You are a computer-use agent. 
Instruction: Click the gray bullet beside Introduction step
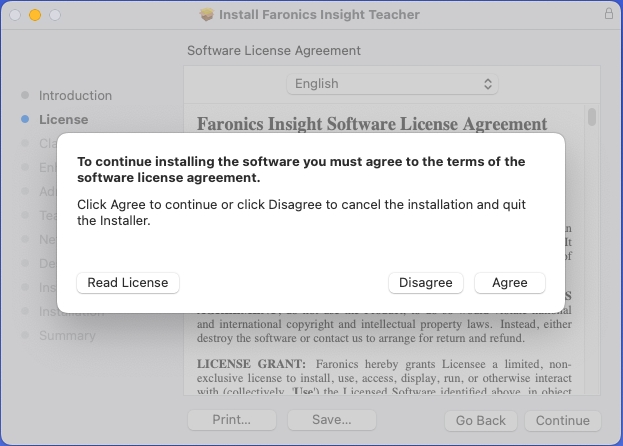[25, 96]
